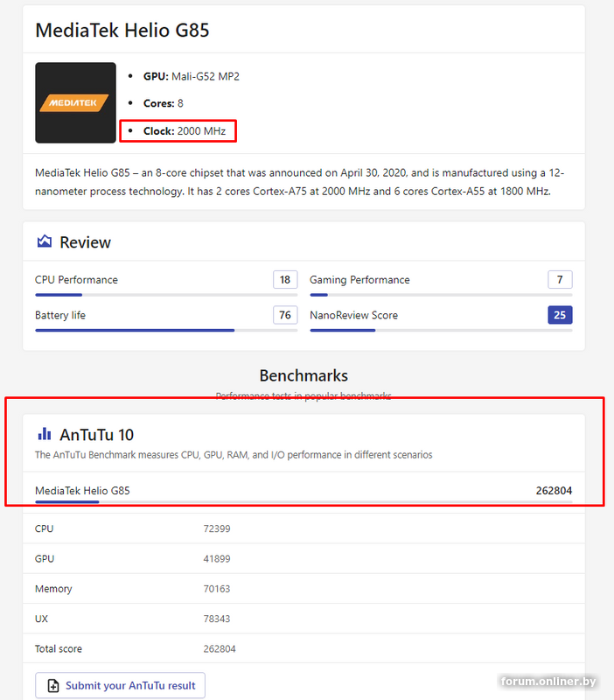Click the Memory score value 70163

(x=217, y=589)
